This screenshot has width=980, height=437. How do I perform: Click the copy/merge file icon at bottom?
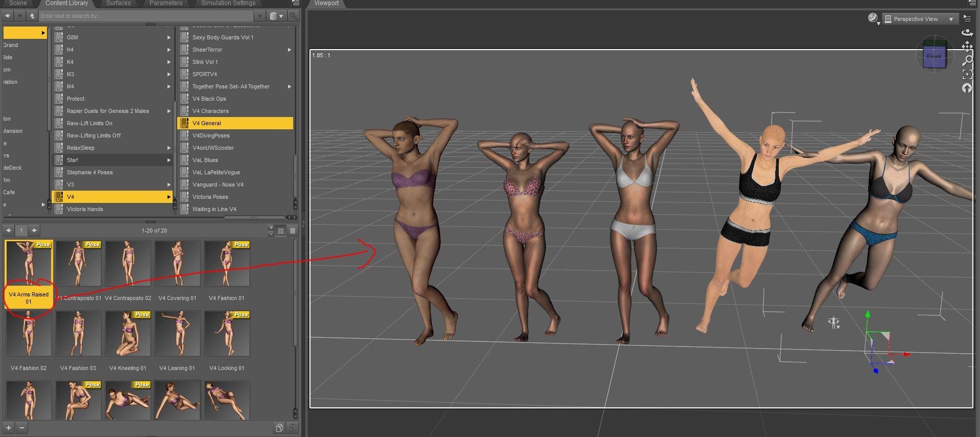click(x=279, y=428)
